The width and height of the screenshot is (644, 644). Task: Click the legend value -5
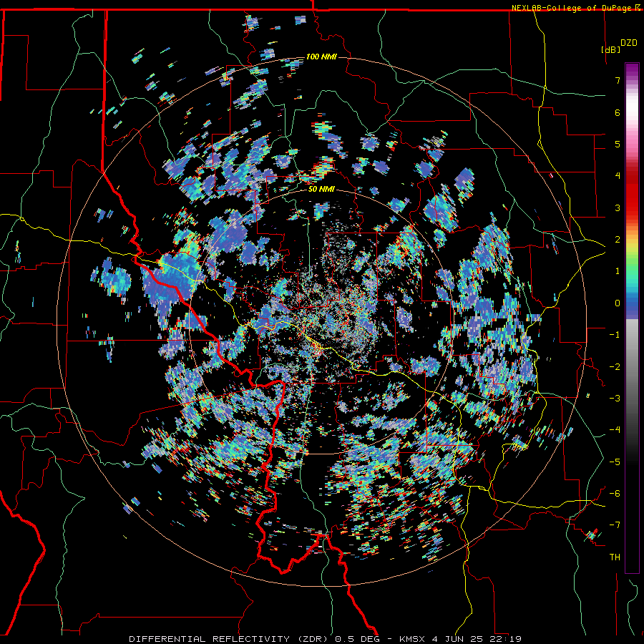615,462
